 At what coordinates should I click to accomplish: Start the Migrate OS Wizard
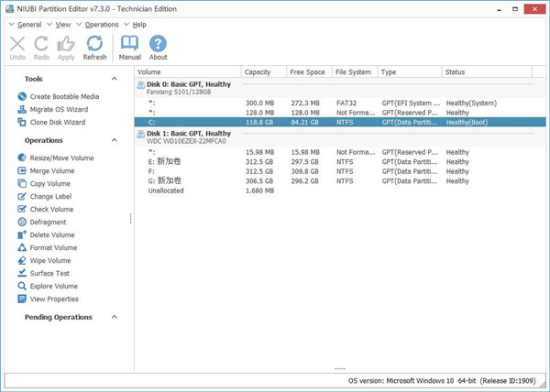[x=60, y=109]
